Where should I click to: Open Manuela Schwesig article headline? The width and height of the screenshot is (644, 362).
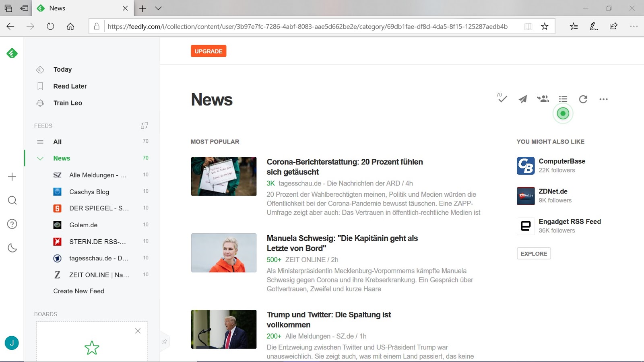(x=342, y=243)
